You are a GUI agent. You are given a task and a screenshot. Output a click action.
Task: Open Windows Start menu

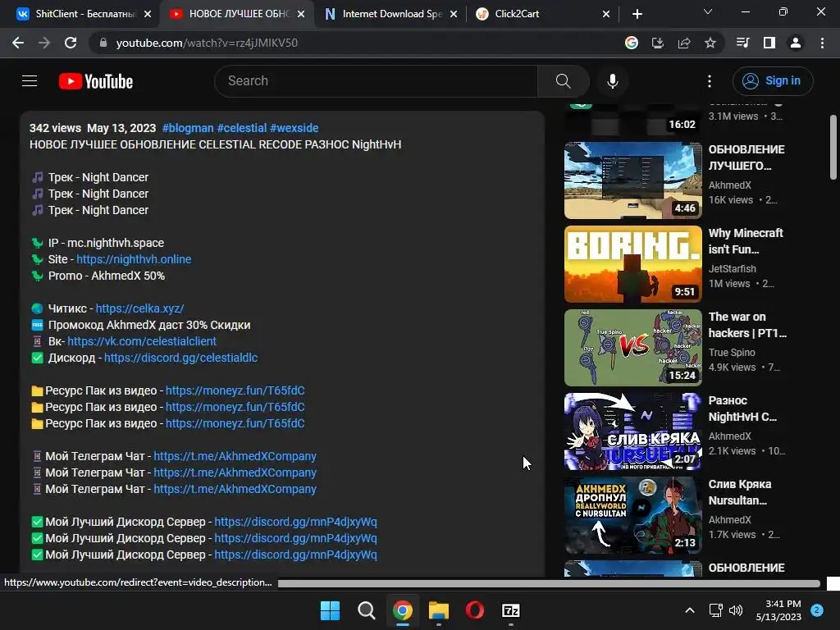pyautogui.click(x=330, y=610)
